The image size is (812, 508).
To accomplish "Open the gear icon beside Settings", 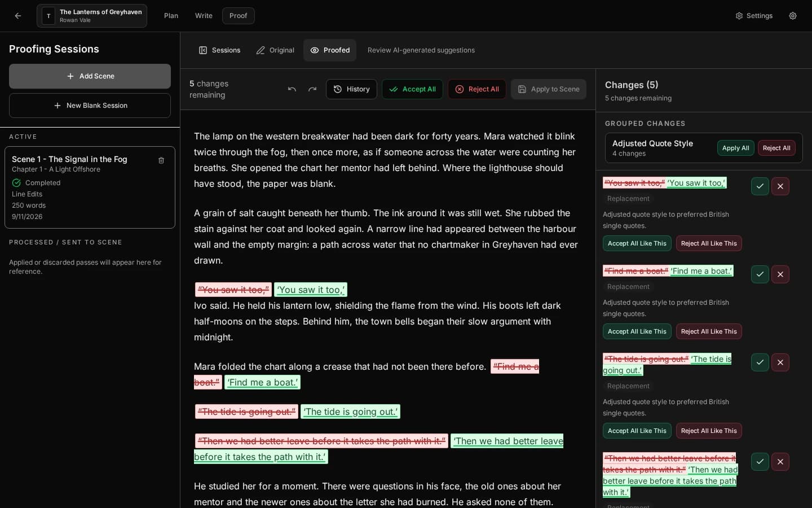I will tap(793, 16).
